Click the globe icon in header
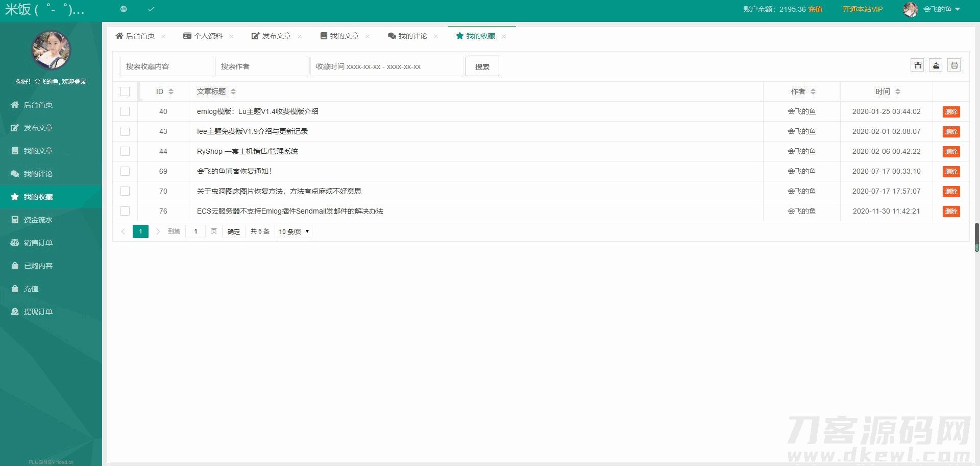Screen dimensions: 980x466 124,9
